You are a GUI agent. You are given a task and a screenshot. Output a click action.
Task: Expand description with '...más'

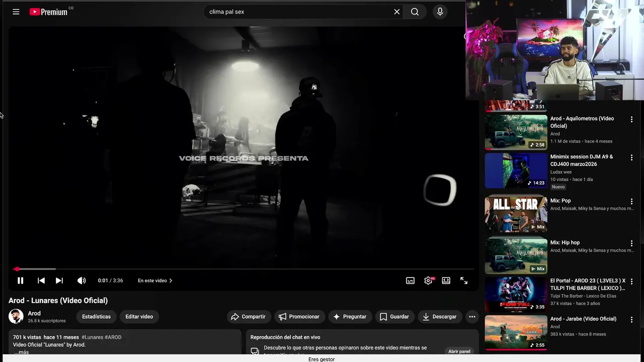coord(21,352)
